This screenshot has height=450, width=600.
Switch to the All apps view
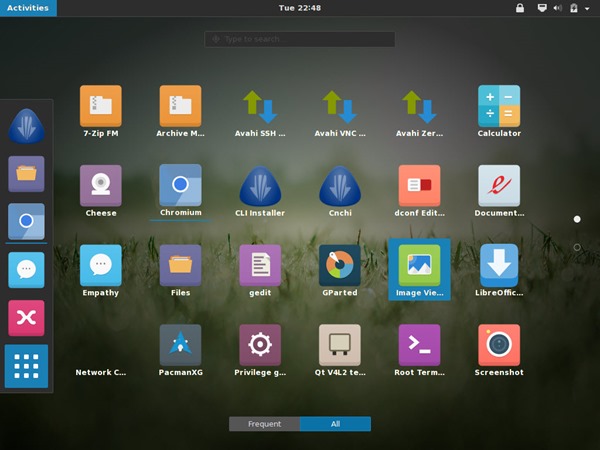point(336,424)
